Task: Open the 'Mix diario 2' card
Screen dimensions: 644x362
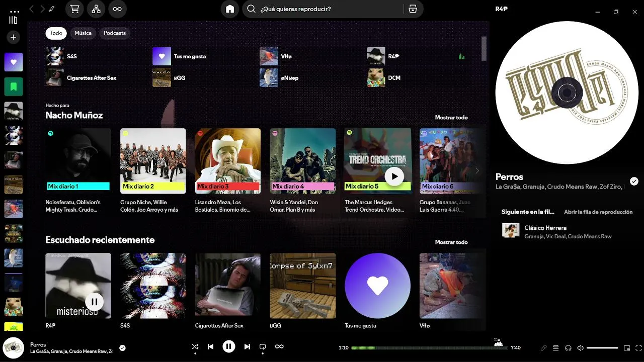Action: pyautogui.click(x=153, y=171)
